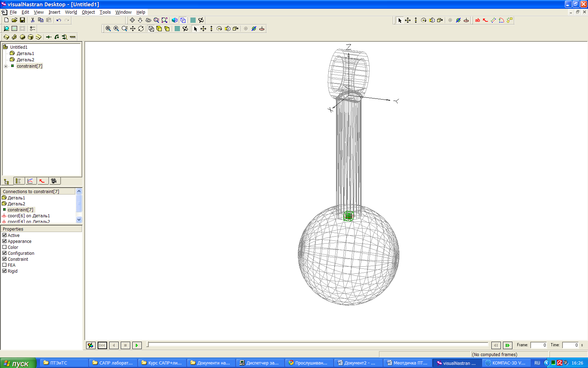
Task: Open the Object menu
Action: pyautogui.click(x=88, y=12)
